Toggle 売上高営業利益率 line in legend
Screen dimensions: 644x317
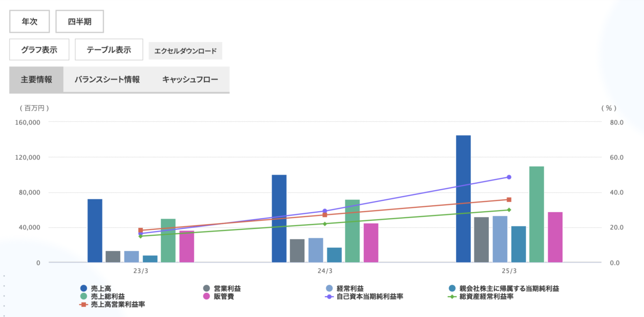(112, 304)
